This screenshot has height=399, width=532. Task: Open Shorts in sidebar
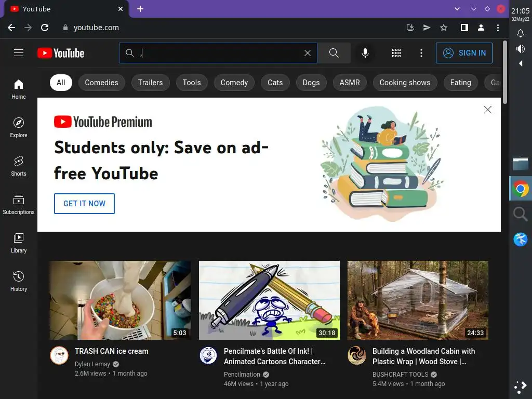coord(19,166)
